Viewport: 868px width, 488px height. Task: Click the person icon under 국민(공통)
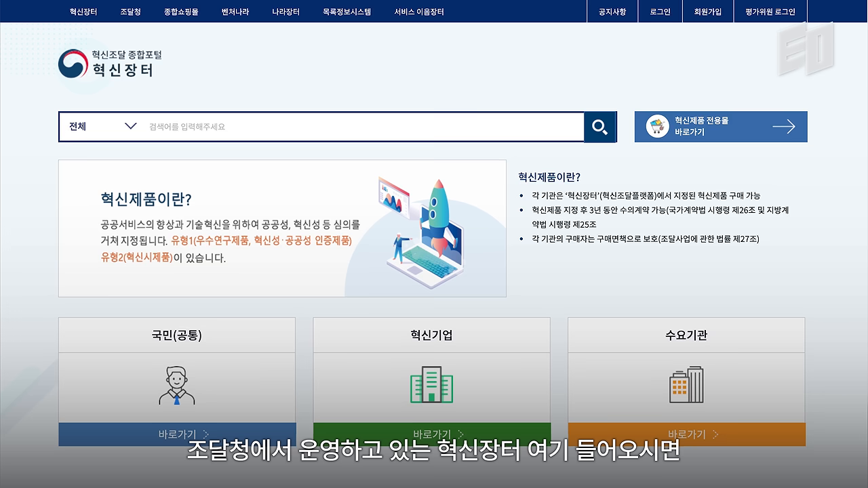click(177, 386)
